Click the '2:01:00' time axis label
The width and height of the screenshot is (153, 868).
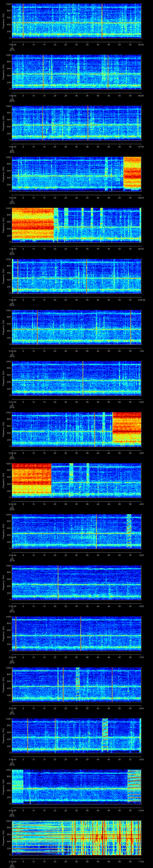pos(12,402)
